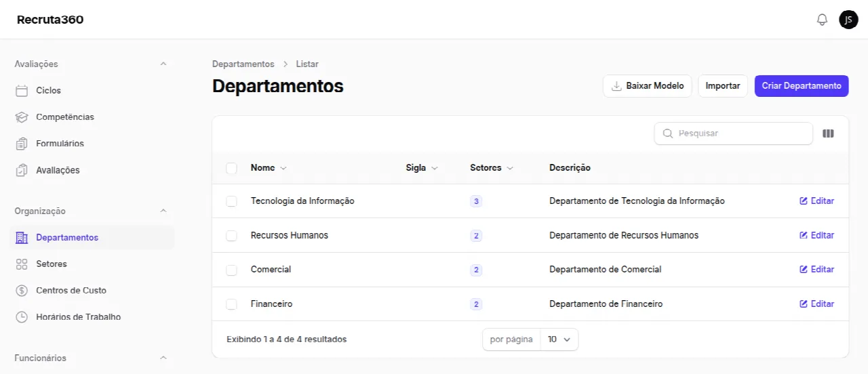Click description 'Departamento de Financeiro'
This screenshot has height=374, width=868.
pyautogui.click(x=606, y=304)
